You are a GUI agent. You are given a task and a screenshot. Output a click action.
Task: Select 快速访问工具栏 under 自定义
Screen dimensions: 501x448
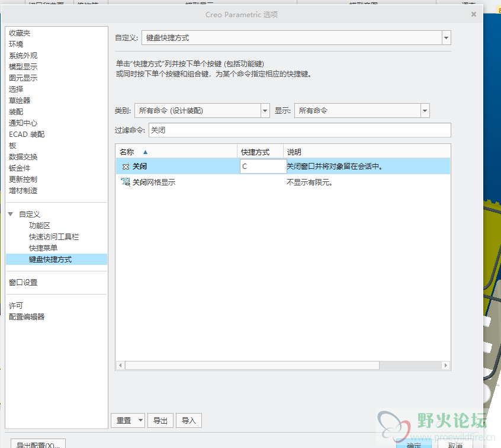(x=54, y=236)
